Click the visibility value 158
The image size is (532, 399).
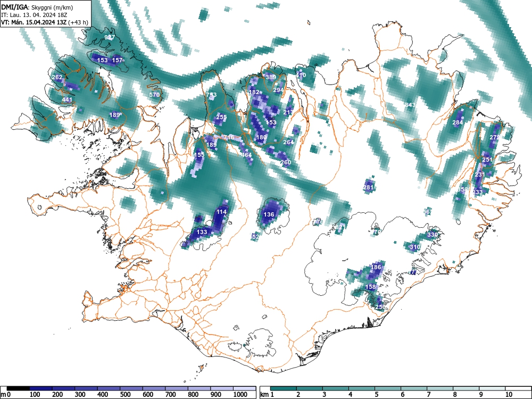(370, 287)
